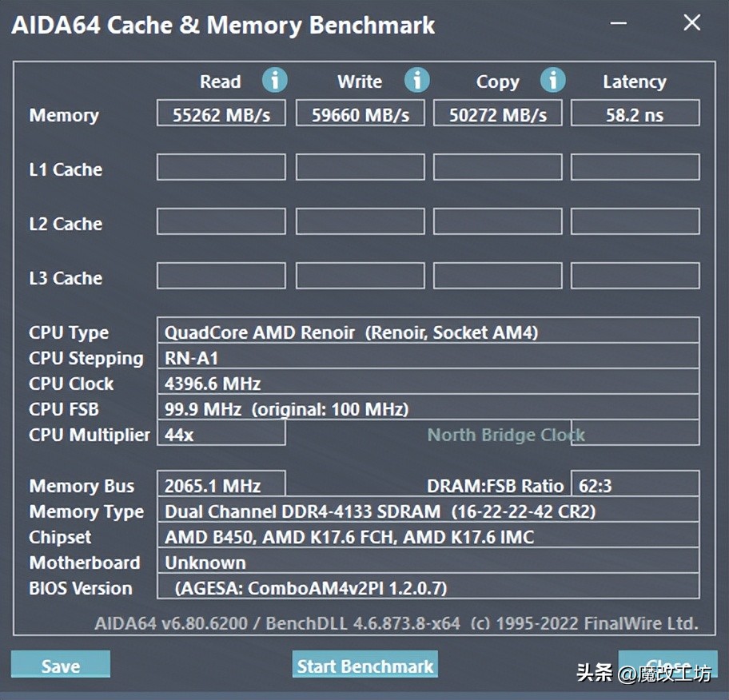Launch the benchmark with Start Benchmark
This screenshot has height=700, width=729.
(x=364, y=664)
